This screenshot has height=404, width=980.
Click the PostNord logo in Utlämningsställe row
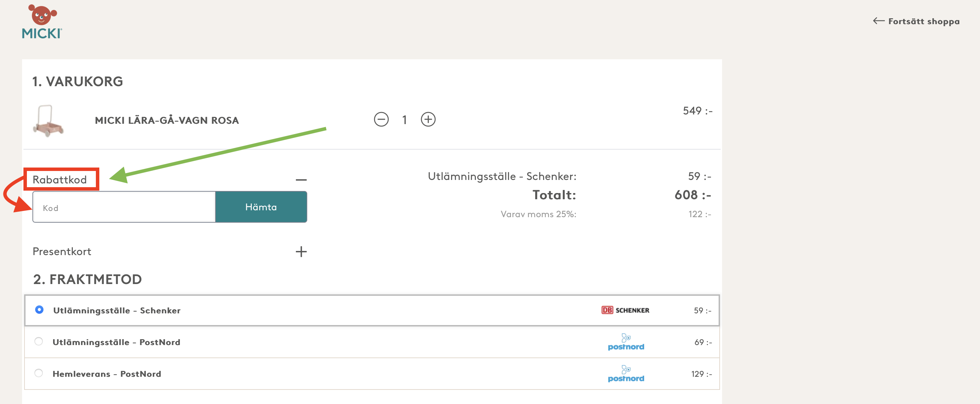[626, 342]
